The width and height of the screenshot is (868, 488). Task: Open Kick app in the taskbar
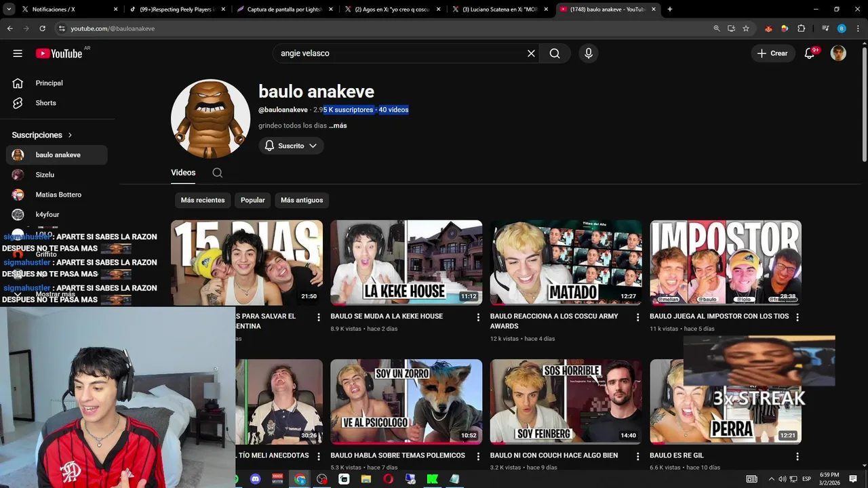(x=432, y=479)
